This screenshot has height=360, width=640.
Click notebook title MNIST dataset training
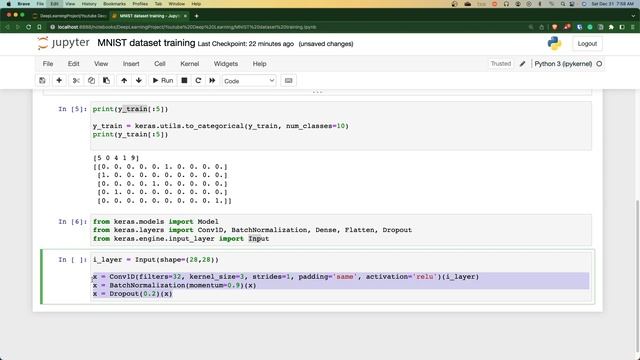coord(146,43)
